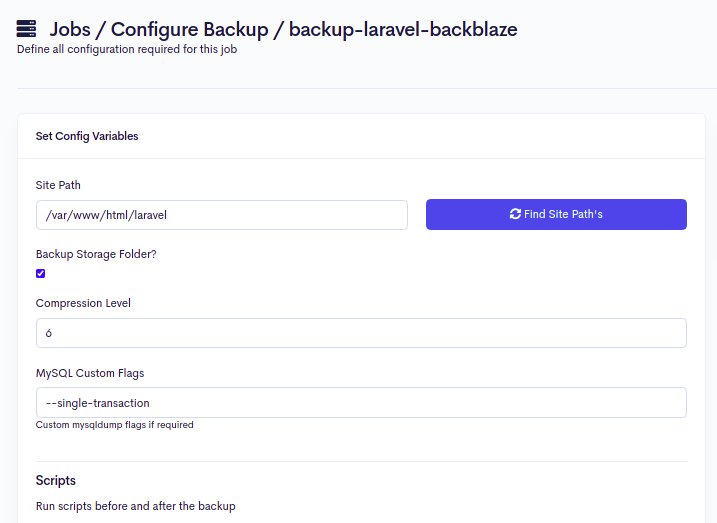Image resolution: width=717 pixels, height=523 pixels.
Task: Click the Site Path label
Action: (58, 185)
